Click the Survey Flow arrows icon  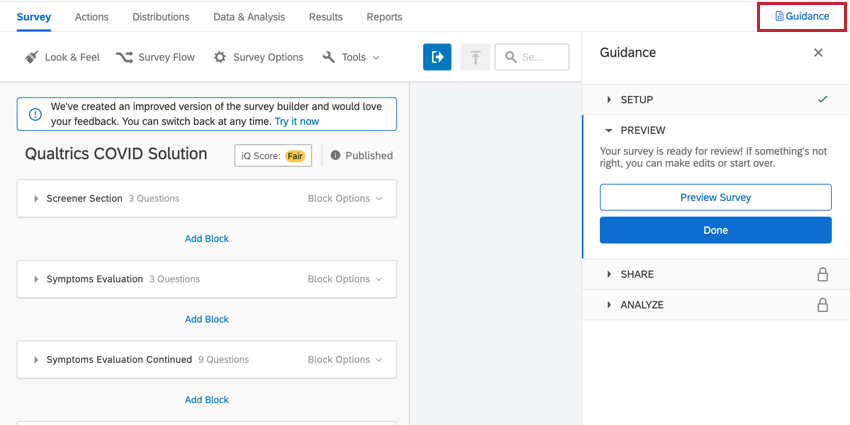(x=124, y=57)
